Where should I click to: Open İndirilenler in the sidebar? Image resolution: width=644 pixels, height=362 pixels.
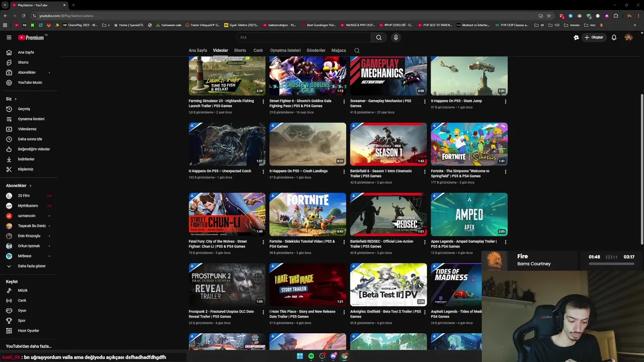click(x=26, y=159)
